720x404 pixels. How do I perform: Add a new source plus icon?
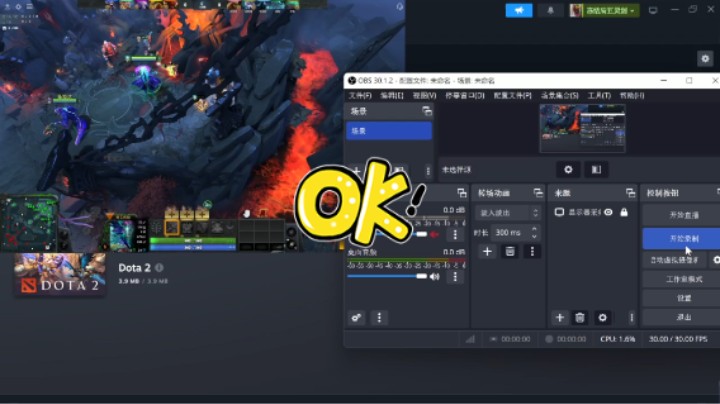click(x=559, y=318)
